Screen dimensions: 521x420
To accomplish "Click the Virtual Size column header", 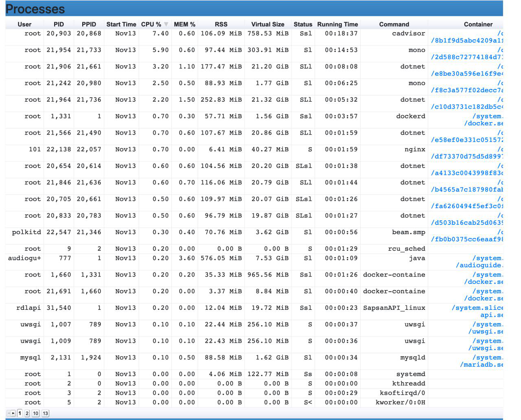I will [268, 24].
